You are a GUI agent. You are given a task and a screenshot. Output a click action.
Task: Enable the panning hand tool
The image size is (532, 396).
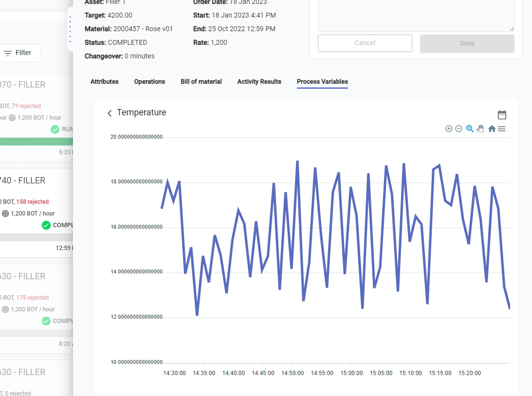[480, 129]
